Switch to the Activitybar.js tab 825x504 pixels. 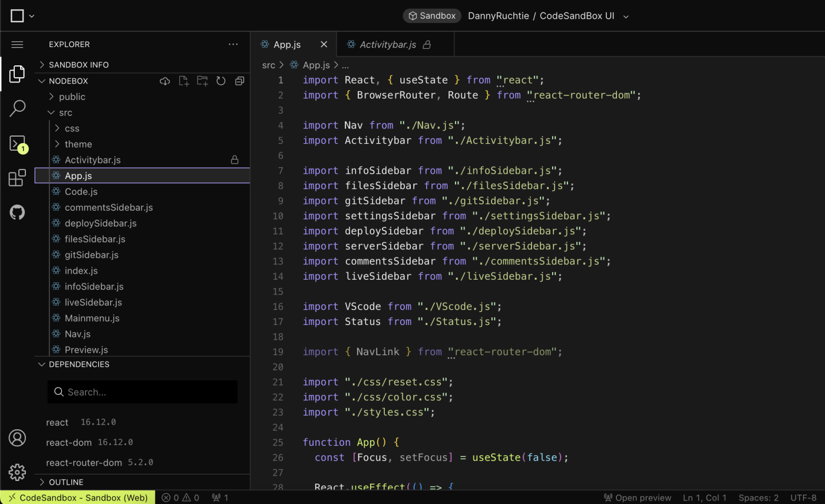[388, 45]
